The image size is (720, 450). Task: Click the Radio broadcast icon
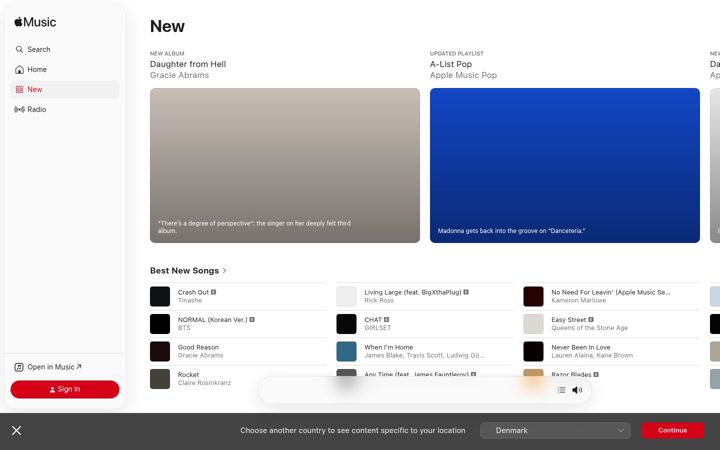pos(19,109)
